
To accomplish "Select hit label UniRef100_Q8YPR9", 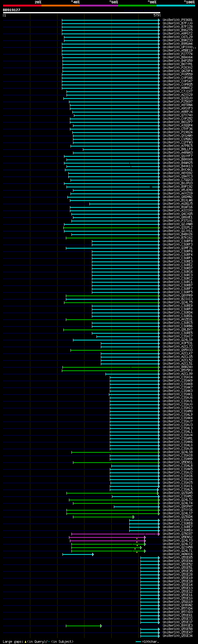I will (x=178, y=296).
